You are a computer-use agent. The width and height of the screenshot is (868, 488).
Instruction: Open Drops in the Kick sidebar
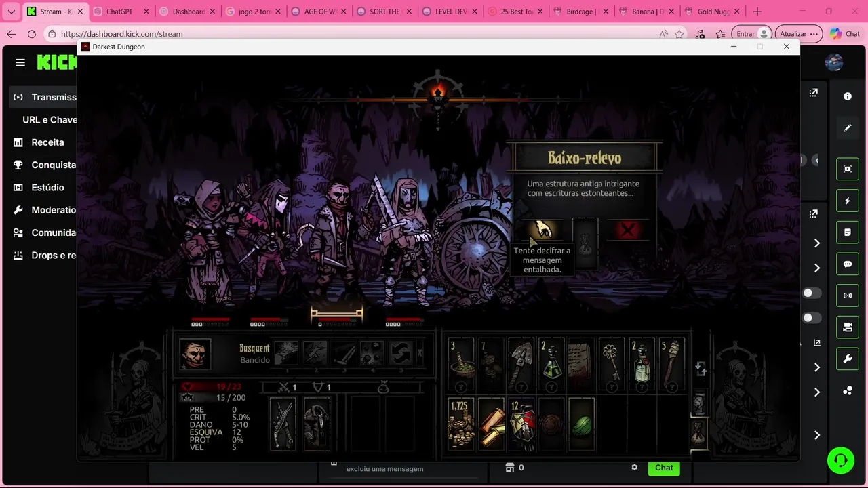click(45, 256)
